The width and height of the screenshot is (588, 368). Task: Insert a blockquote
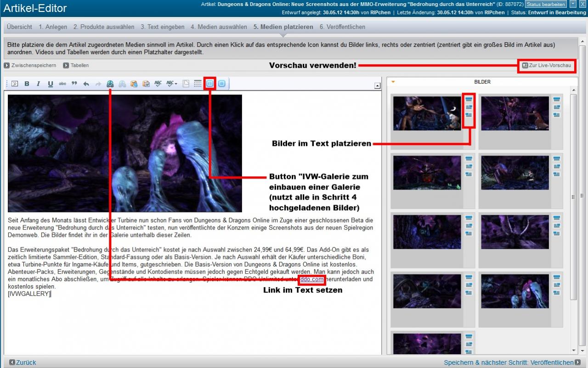coord(74,84)
